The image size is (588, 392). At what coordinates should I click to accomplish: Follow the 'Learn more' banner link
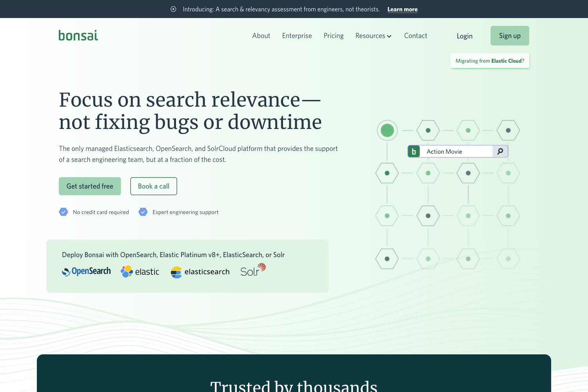point(402,9)
